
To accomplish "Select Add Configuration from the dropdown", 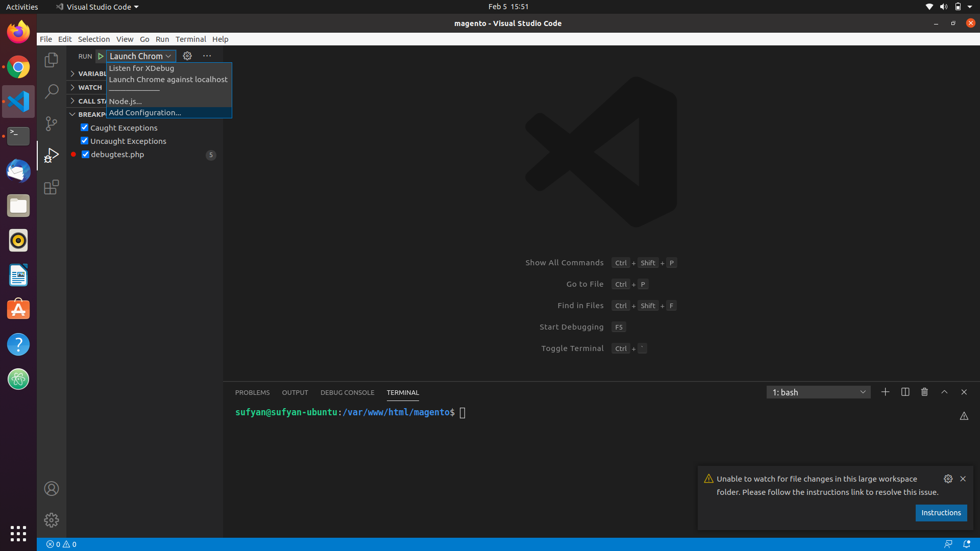I will 145,112.
